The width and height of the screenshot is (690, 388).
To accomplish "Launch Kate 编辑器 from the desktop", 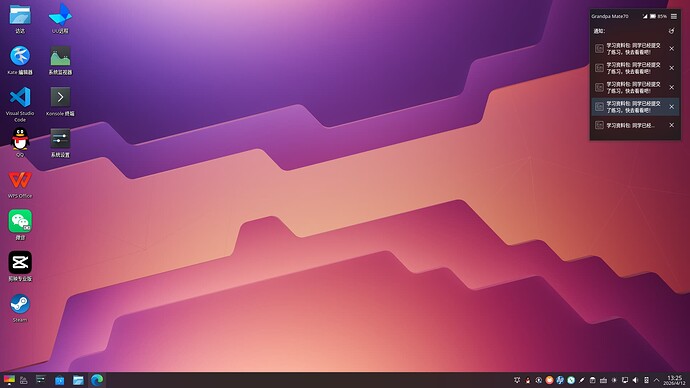I will [20, 59].
